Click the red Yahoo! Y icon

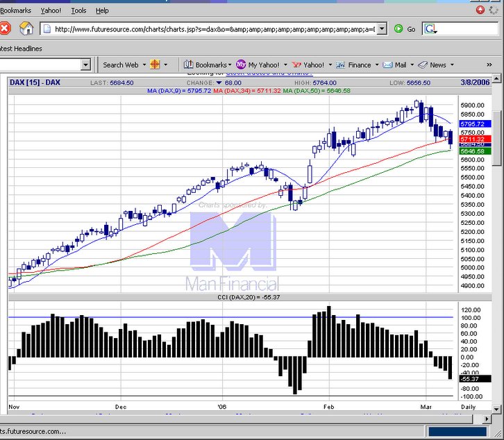(296, 65)
